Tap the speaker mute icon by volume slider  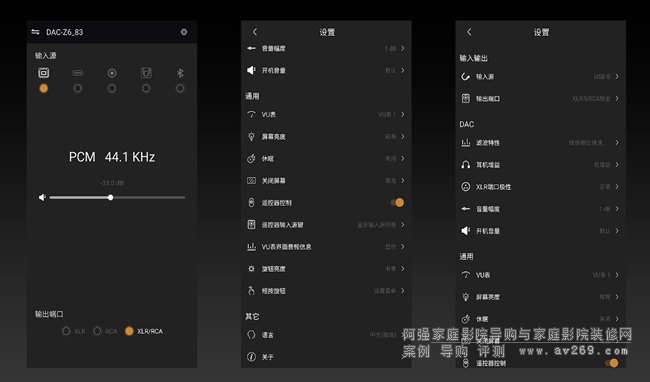tap(42, 197)
